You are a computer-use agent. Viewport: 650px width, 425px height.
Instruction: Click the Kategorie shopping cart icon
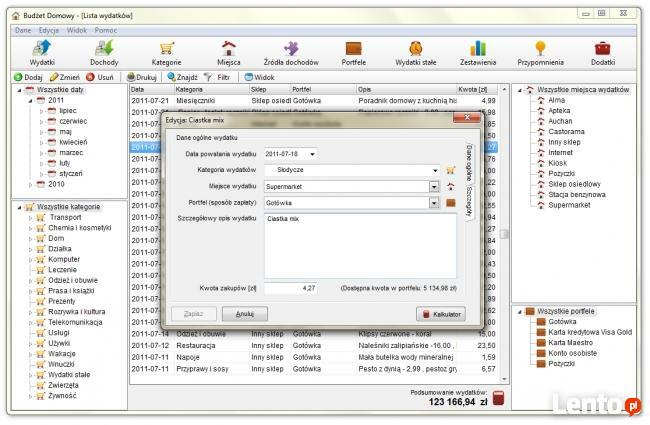tap(166, 52)
